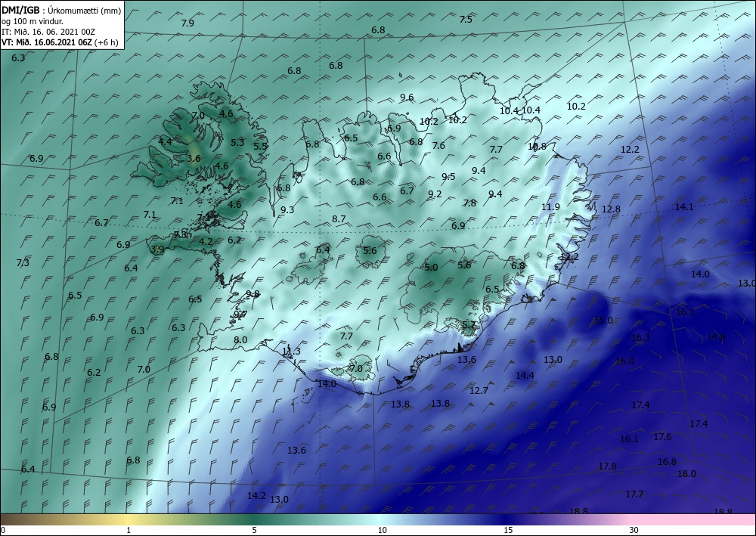Click the 12.8 value label
The image size is (756, 536).
coord(611,209)
